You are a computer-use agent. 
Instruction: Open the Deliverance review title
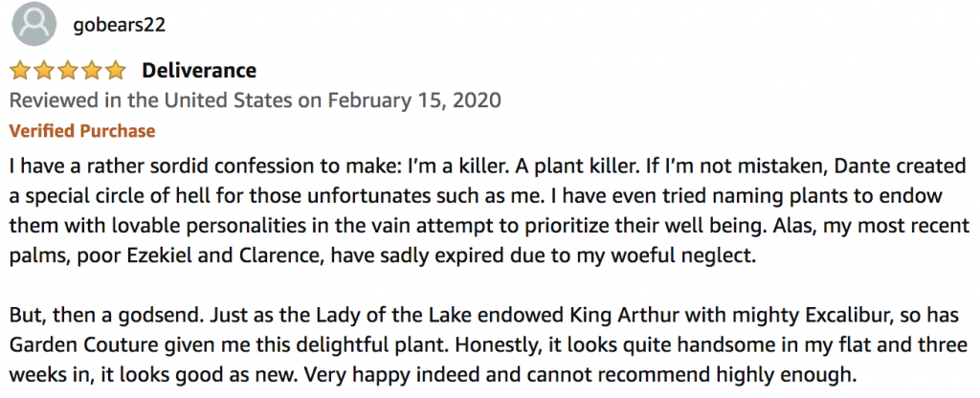point(199,70)
